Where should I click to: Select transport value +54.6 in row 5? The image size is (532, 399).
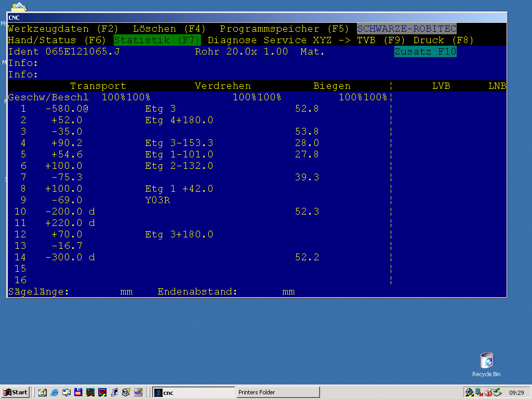pyautogui.click(x=67, y=154)
